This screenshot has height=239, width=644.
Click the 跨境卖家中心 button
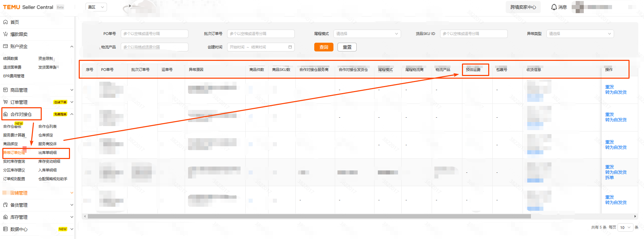coord(523,7)
